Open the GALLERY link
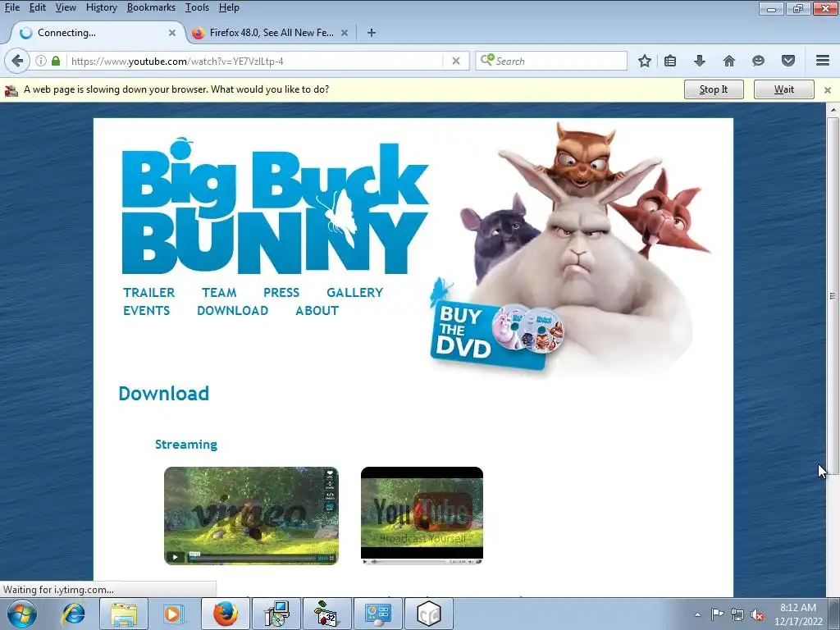This screenshot has width=840, height=630. click(x=354, y=293)
